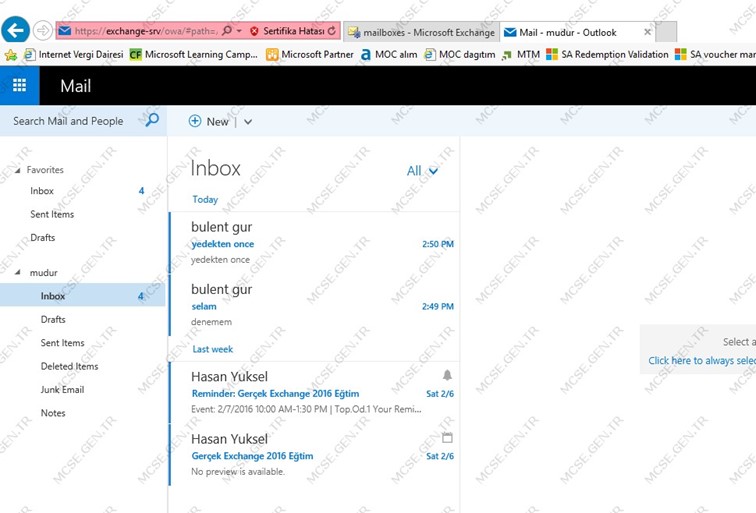Click the 2:49 PM timestamp

tap(438, 306)
